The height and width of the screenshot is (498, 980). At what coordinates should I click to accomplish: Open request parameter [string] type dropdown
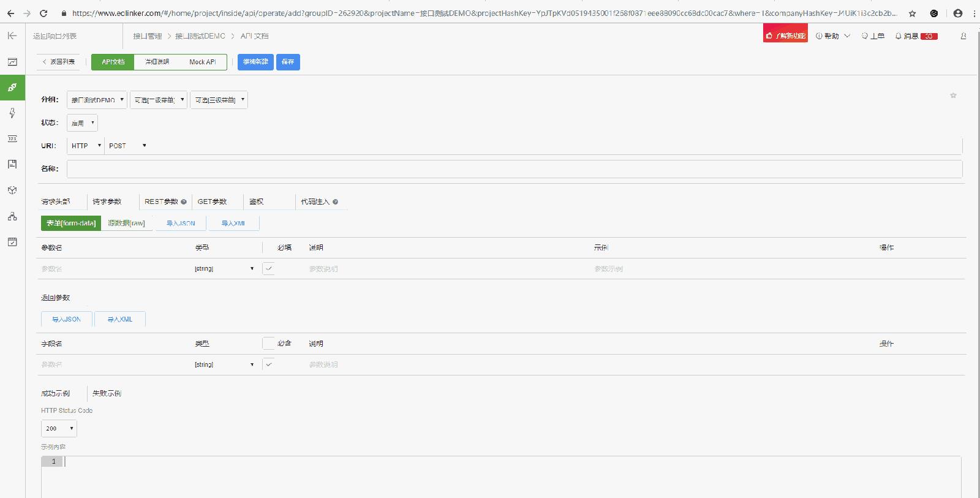(224, 268)
